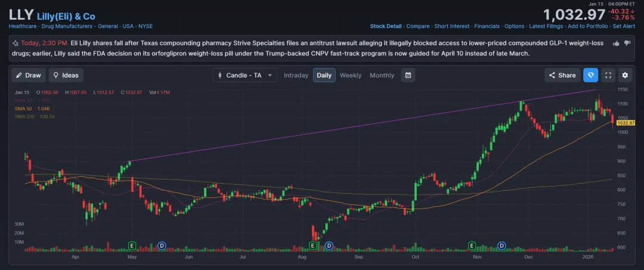Screen dimensions: 644x270
Task: Open the date range calendar picker
Action: 408,75
